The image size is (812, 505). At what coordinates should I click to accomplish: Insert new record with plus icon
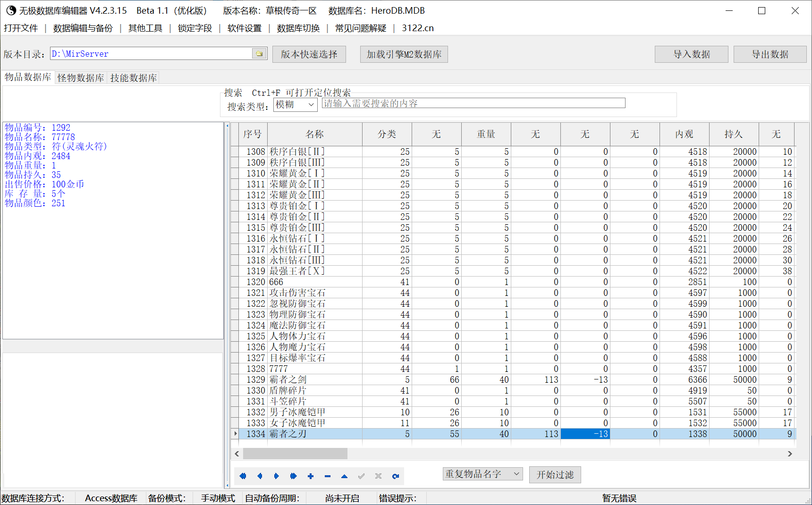pos(311,476)
